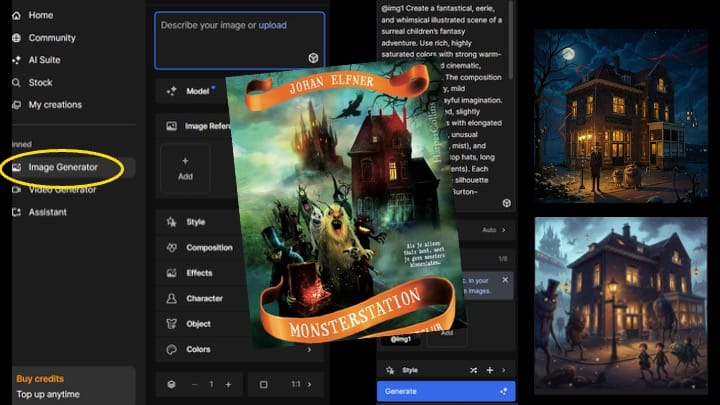Click the upload link in prompt box

[x=272, y=24]
